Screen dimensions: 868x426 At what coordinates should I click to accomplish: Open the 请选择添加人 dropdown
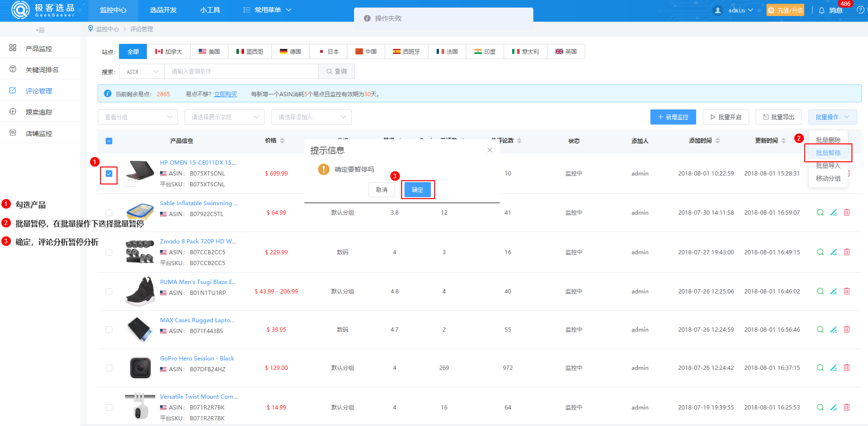tap(312, 117)
